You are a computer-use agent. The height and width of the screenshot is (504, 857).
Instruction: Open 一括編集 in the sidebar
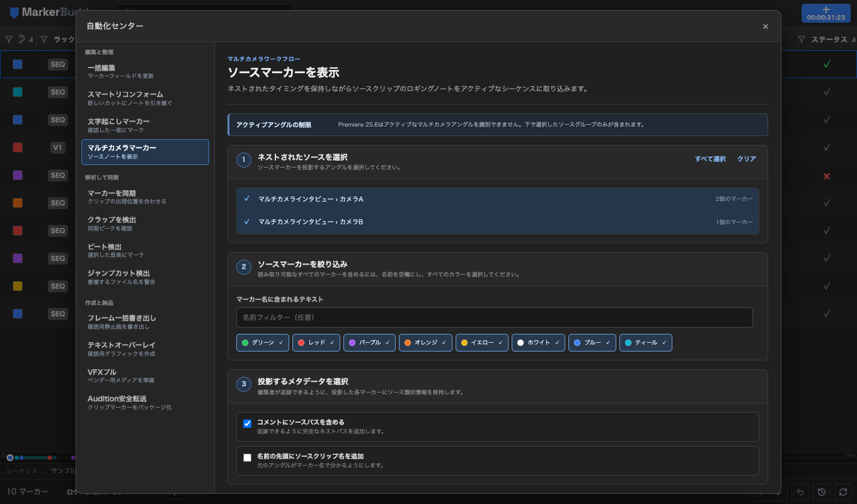[x=145, y=72]
